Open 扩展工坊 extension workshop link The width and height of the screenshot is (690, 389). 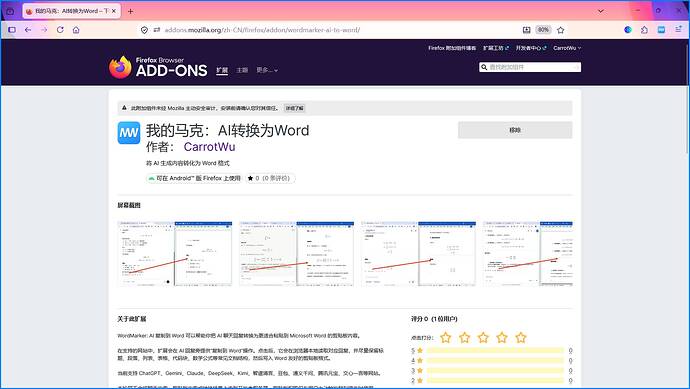click(495, 48)
